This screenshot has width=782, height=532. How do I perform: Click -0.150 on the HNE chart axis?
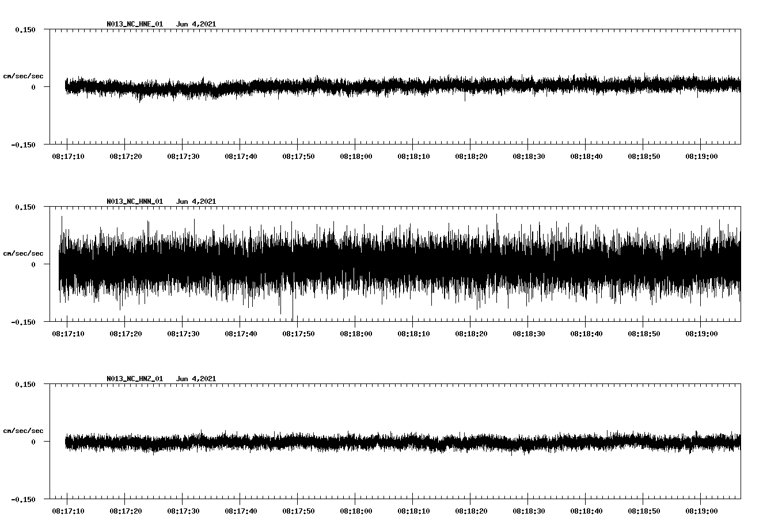point(23,145)
